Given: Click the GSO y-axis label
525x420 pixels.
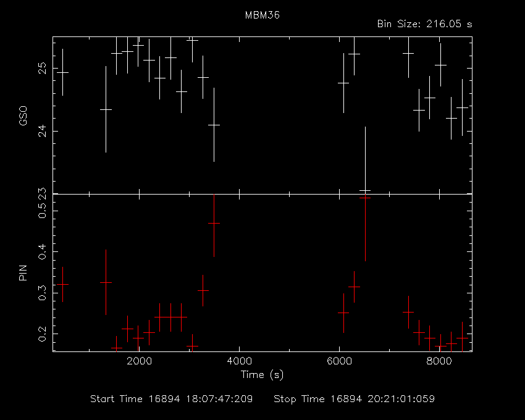Looking at the screenshot, I should pyautogui.click(x=23, y=115).
